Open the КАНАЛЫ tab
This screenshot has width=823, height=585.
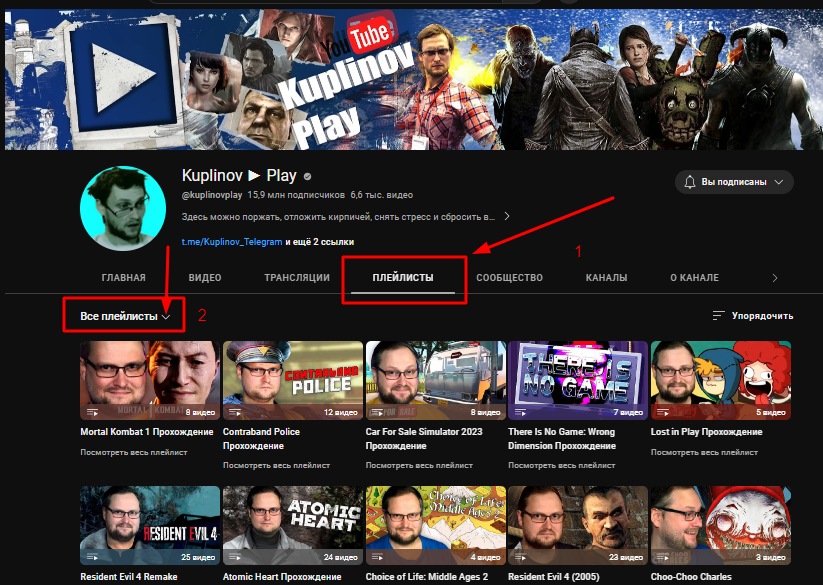tap(606, 278)
